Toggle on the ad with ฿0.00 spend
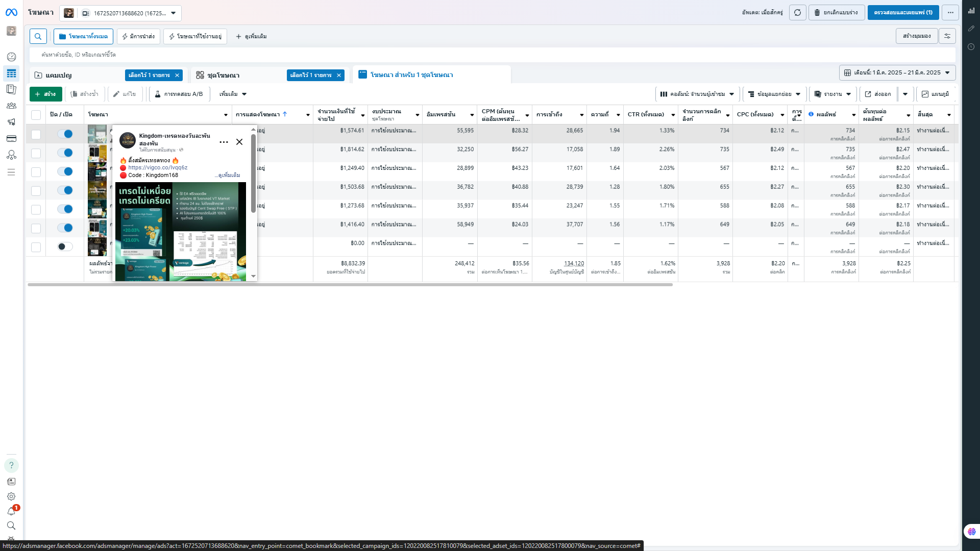980x551 pixels. click(x=65, y=246)
